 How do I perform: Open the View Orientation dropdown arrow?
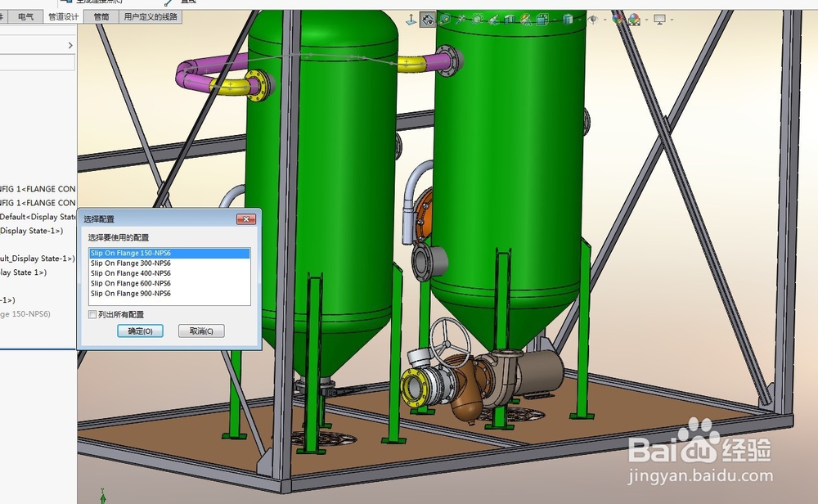coord(554,20)
